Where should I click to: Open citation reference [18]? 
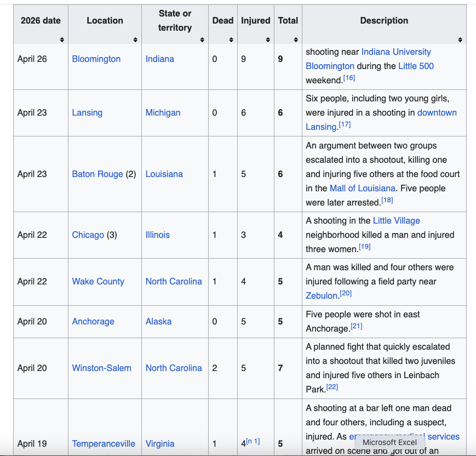tap(387, 200)
